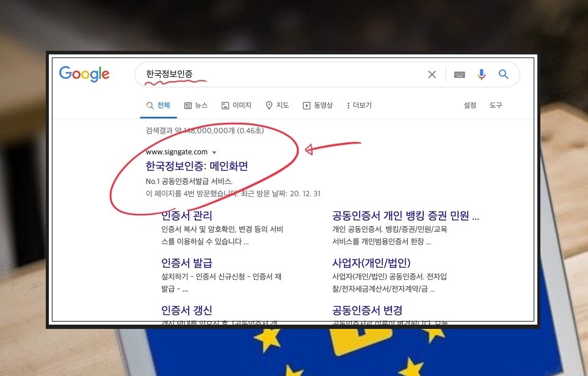Screen dimensions: 588x376
Task: Open the 인증서 갱신 sitelink
Action: (x=187, y=310)
